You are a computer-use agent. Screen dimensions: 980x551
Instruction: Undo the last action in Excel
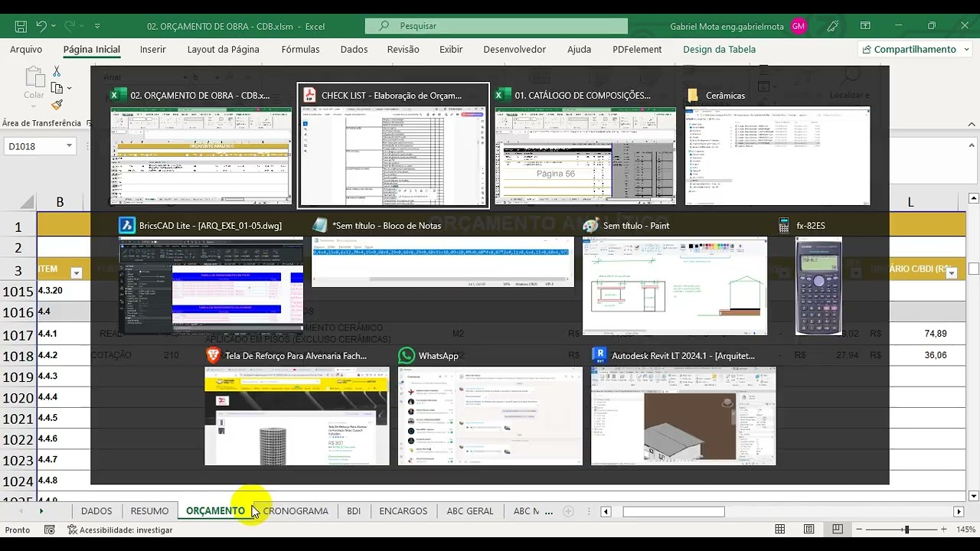point(42,26)
